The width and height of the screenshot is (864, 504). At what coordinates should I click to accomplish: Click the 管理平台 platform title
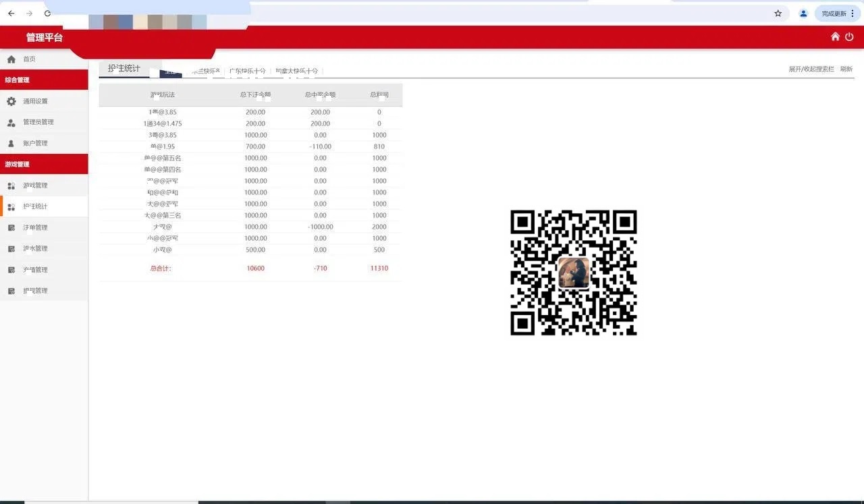[x=45, y=37]
